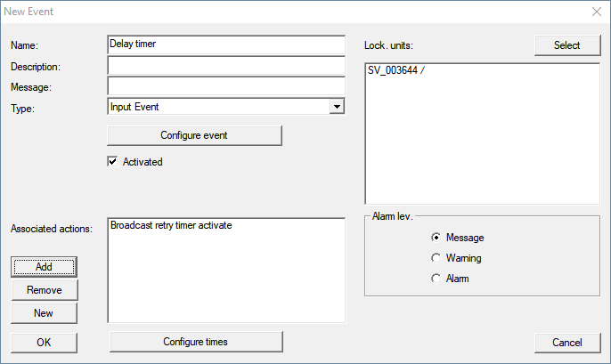Open the Type dropdown arrow
This screenshot has width=611, height=364.
pos(336,107)
